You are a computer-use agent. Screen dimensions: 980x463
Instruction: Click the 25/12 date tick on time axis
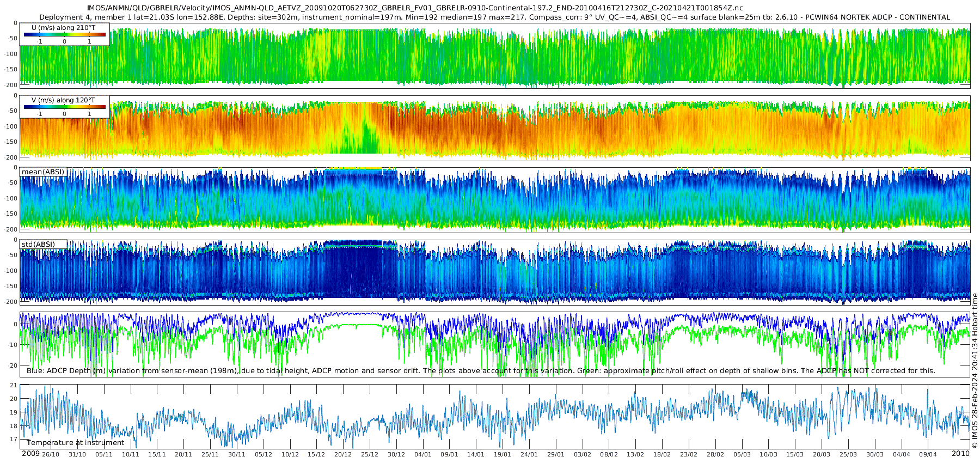click(369, 454)
